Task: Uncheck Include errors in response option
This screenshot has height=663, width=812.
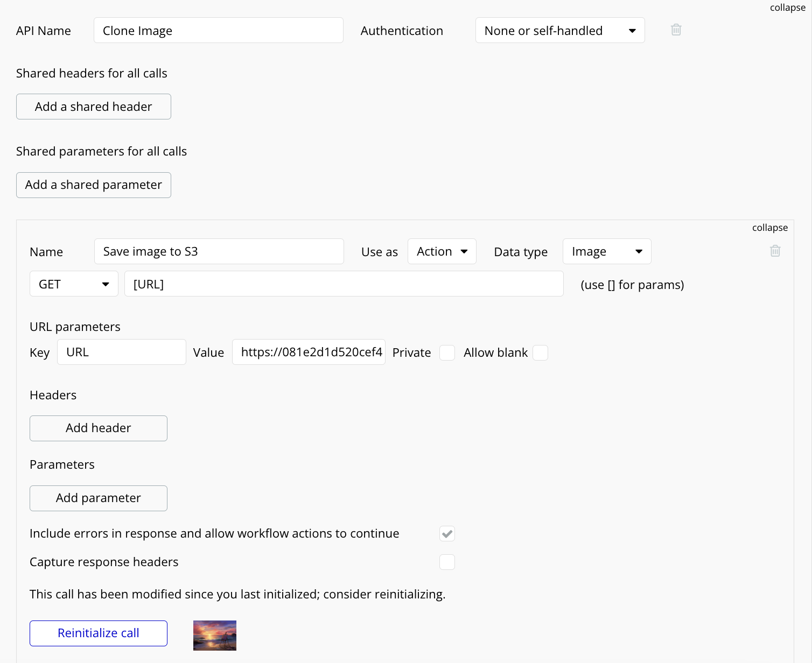Action: 447,534
